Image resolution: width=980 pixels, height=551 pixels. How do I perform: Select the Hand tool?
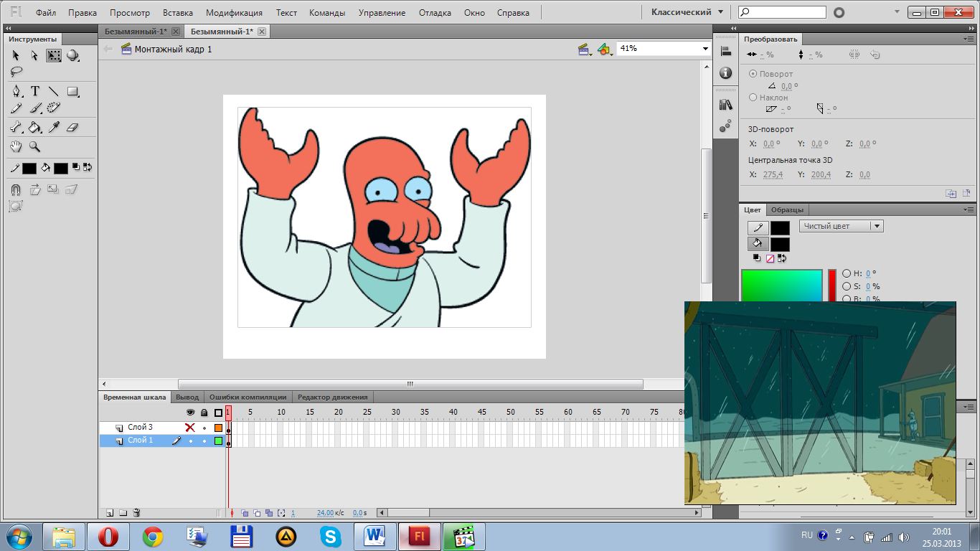[x=16, y=146]
